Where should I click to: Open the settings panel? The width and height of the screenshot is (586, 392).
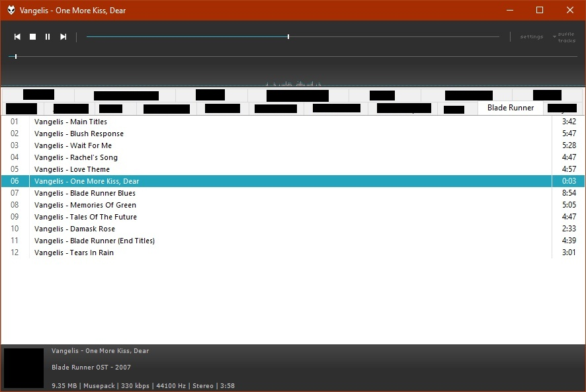tap(531, 36)
